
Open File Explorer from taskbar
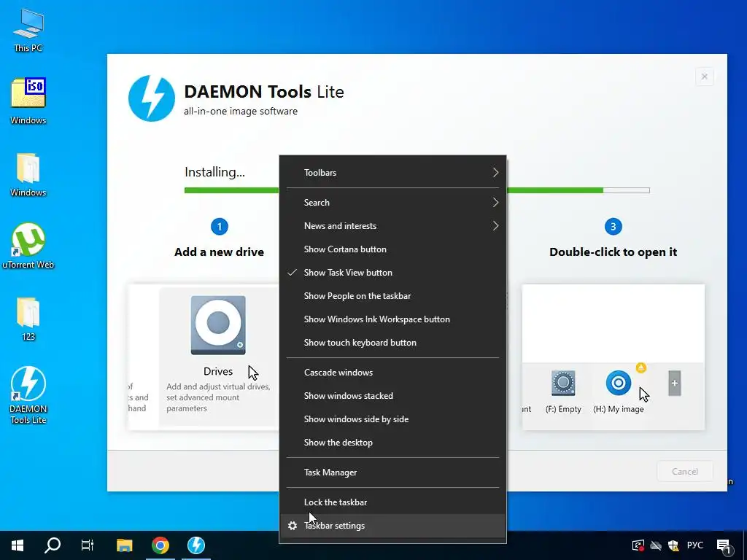[x=124, y=545]
